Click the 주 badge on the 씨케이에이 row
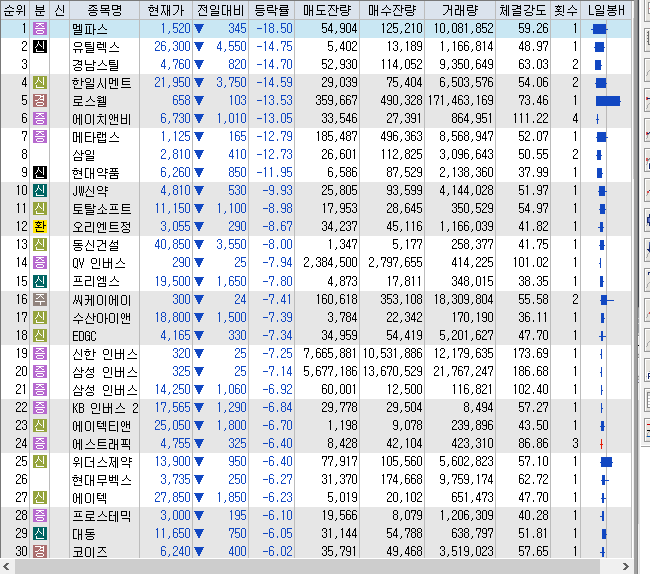 tap(40, 299)
